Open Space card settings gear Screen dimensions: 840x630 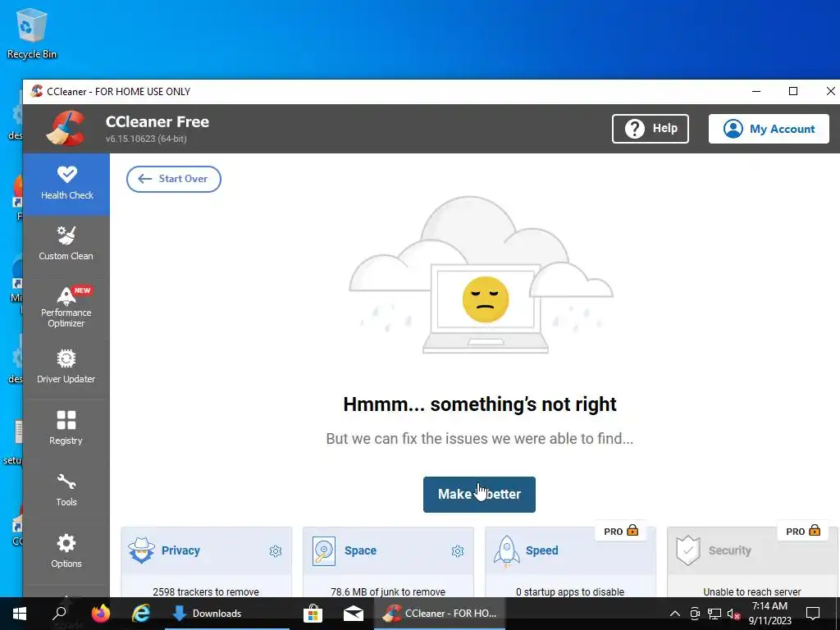click(458, 550)
